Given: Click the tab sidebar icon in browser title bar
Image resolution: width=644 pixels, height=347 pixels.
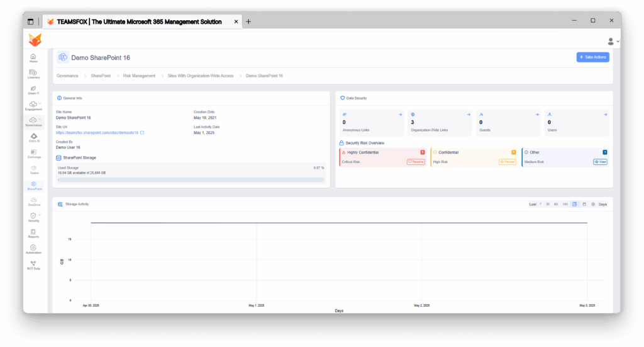Looking at the screenshot, I should pyautogui.click(x=30, y=22).
